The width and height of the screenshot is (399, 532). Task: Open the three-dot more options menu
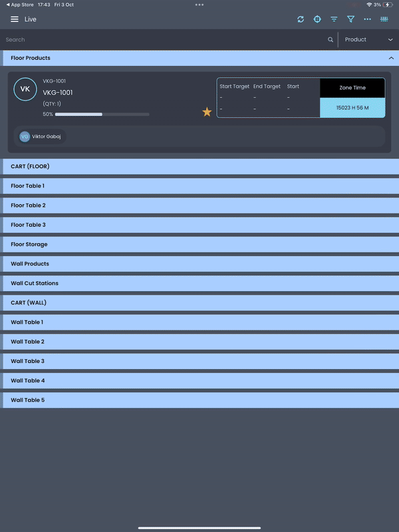pos(367,19)
